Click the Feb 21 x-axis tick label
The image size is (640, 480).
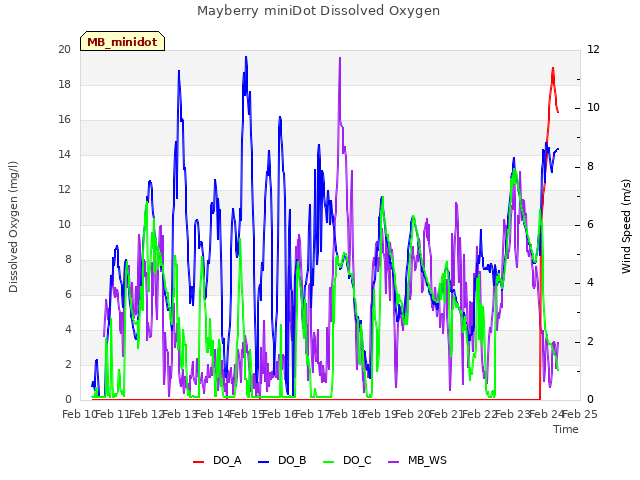pyautogui.click(x=446, y=414)
